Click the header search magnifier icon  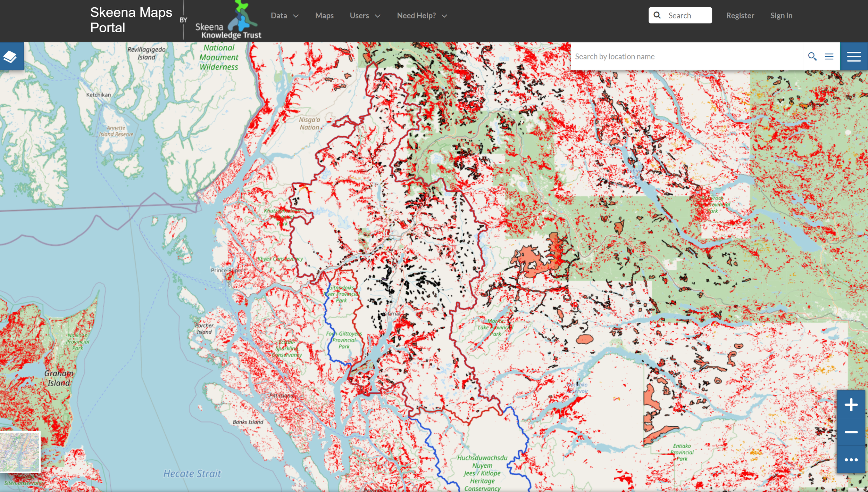pyautogui.click(x=657, y=15)
